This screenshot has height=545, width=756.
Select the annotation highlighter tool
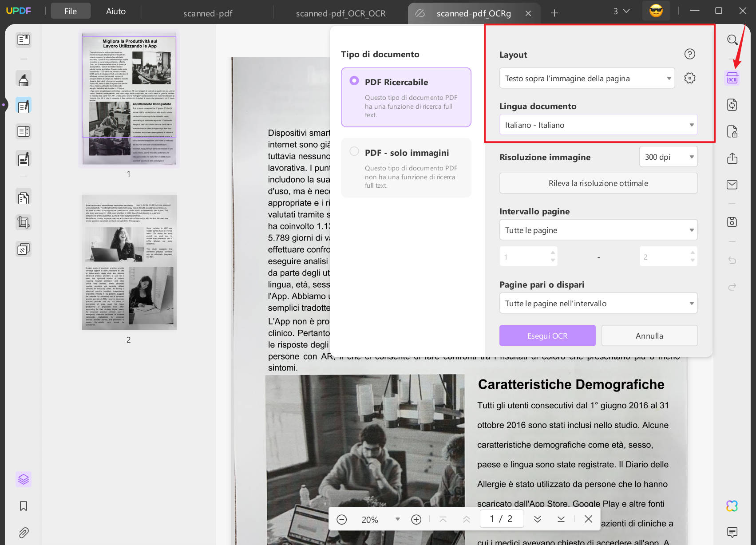[x=23, y=78]
